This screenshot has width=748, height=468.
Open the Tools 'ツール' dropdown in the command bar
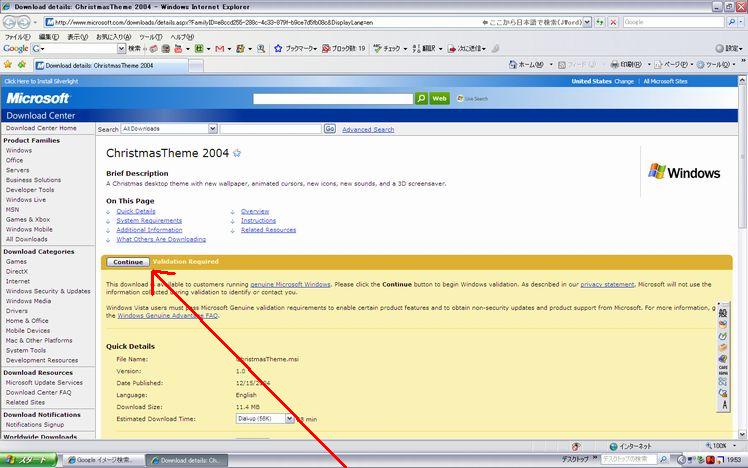(734, 65)
